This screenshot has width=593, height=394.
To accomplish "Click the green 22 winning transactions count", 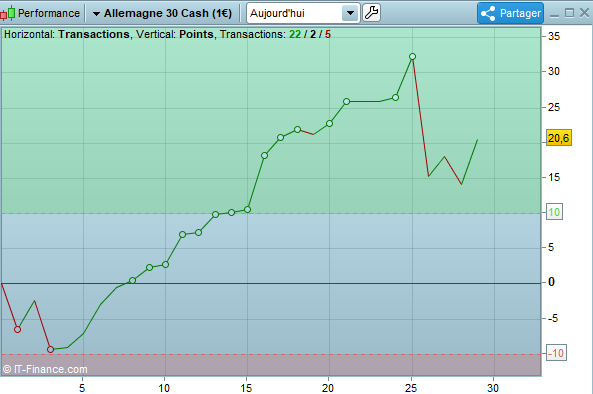I will tap(295, 34).
